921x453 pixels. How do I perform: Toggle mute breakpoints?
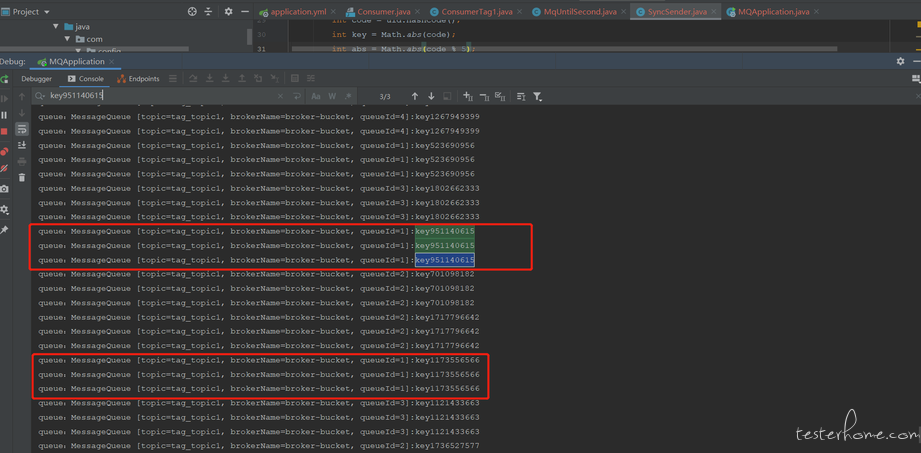5,168
